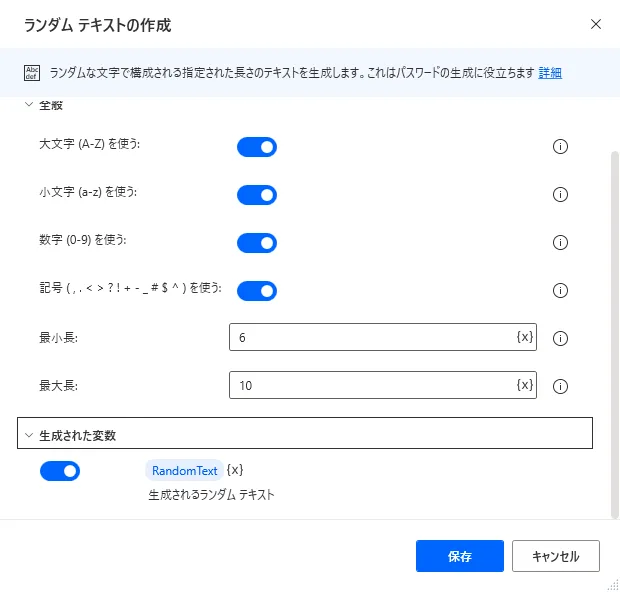Click variable picker {x} in 最小長 field
The height and width of the screenshot is (592, 620).
(525, 337)
